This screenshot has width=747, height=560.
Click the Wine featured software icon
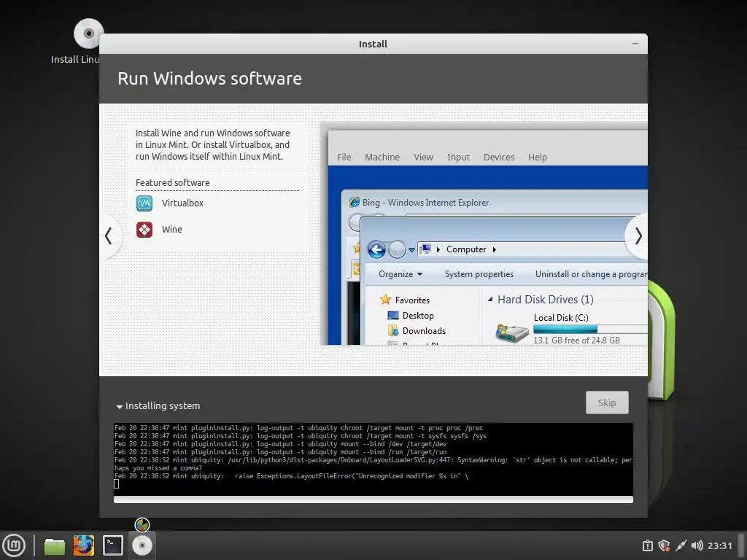pos(144,230)
